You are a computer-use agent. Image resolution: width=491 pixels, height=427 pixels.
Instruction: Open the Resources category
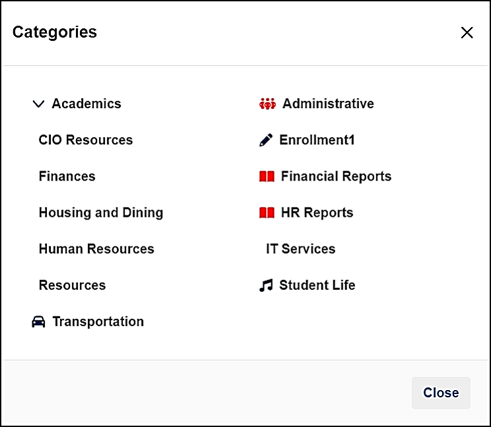click(x=72, y=285)
